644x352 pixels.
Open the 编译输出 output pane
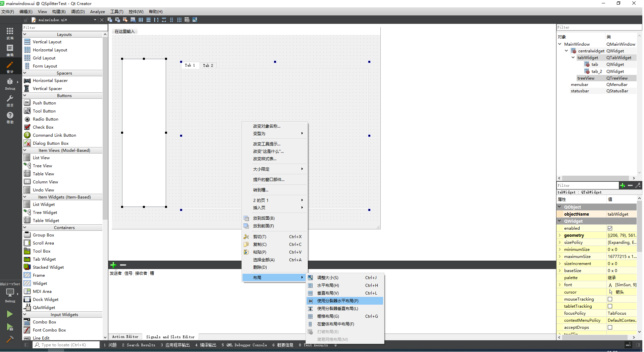click(x=206, y=345)
